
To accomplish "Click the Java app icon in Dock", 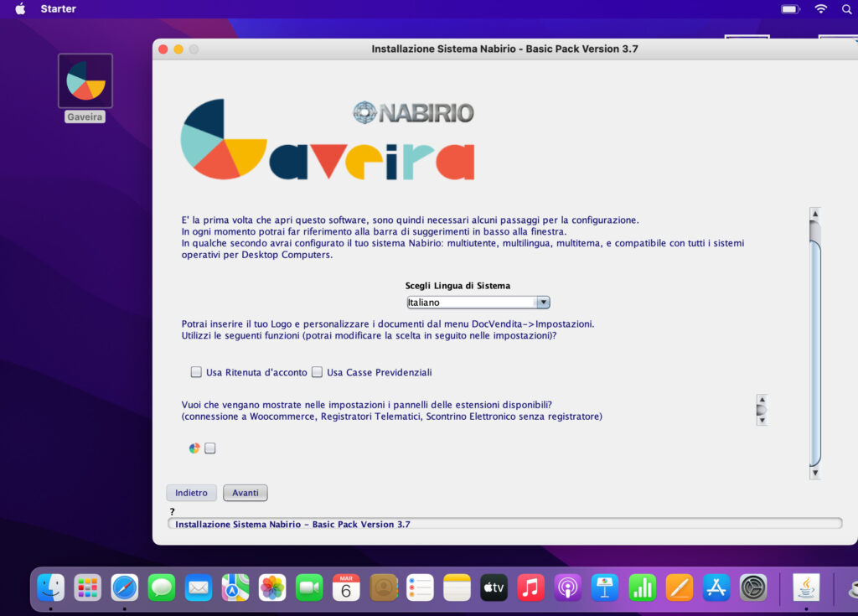I will 806,588.
